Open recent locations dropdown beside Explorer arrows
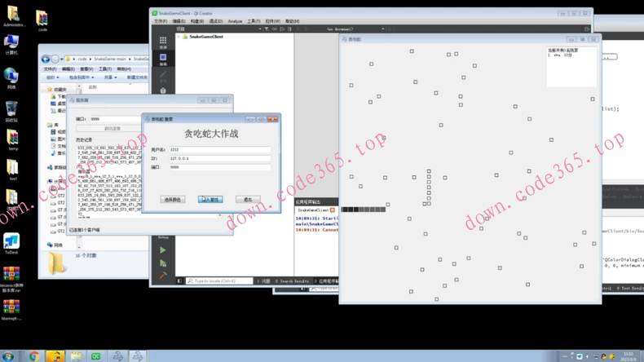Screen dimensions: 644x362 (x=62, y=60)
